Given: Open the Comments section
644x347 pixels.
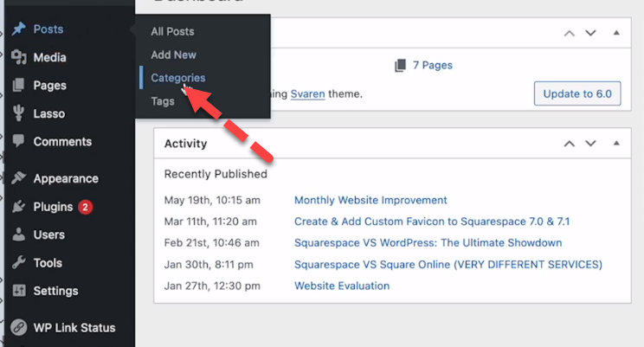Looking at the screenshot, I should pyautogui.click(x=62, y=142).
